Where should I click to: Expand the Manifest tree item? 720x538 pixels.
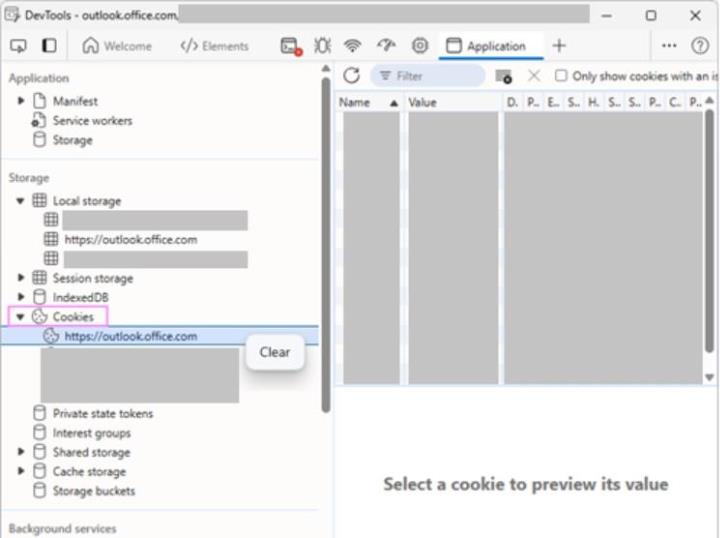tap(21, 101)
